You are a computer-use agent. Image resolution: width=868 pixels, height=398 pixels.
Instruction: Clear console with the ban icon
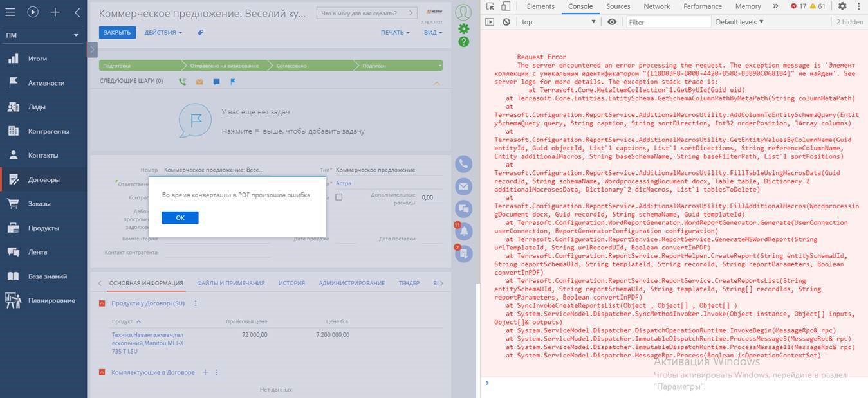(x=506, y=22)
